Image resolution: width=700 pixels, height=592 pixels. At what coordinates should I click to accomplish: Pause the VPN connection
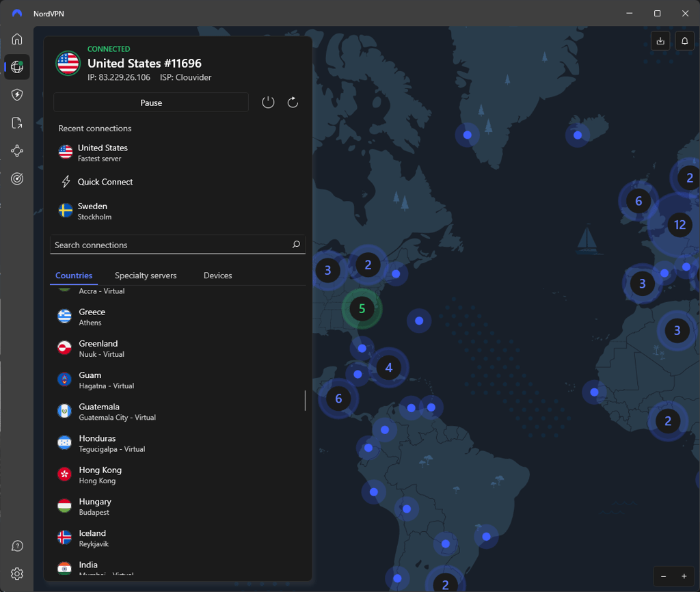click(151, 103)
